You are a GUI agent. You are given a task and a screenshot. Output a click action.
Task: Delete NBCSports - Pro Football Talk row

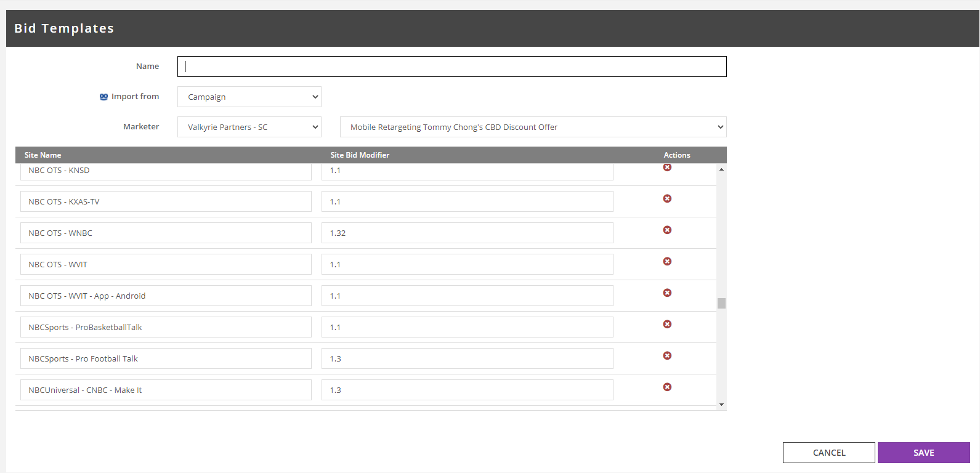click(667, 355)
